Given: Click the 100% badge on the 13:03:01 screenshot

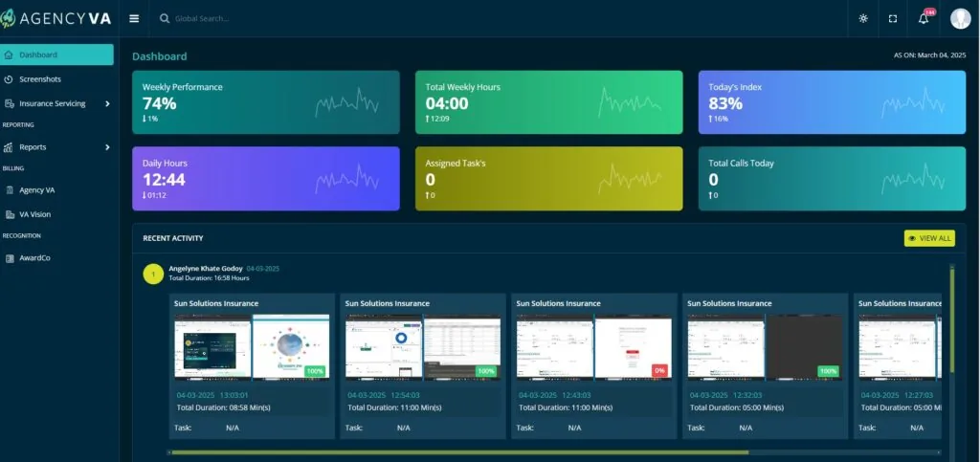Looking at the screenshot, I should pyautogui.click(x=315, y=371).
